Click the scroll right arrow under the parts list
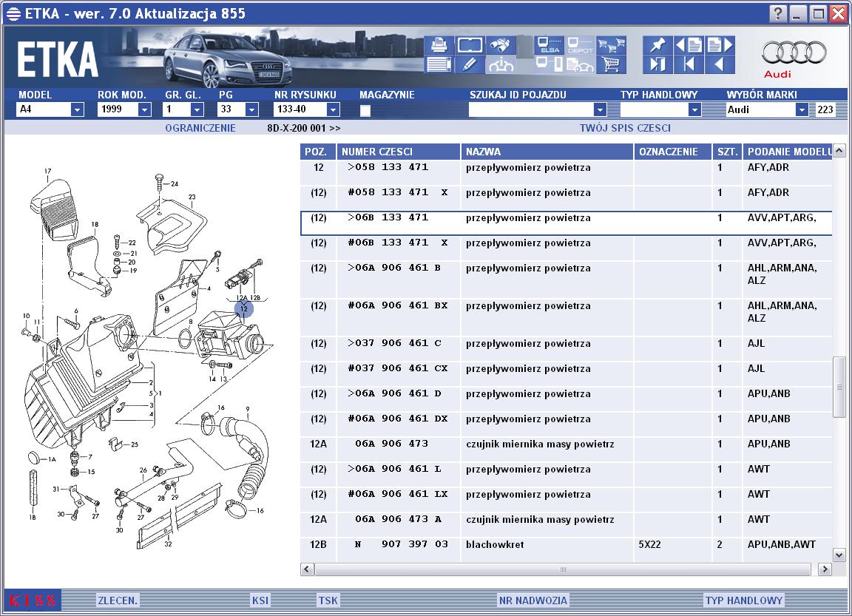 (x=825, y=569)
